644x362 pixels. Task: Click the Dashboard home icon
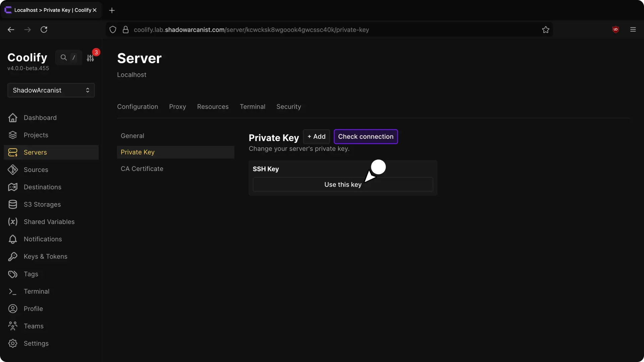[13, 118]
